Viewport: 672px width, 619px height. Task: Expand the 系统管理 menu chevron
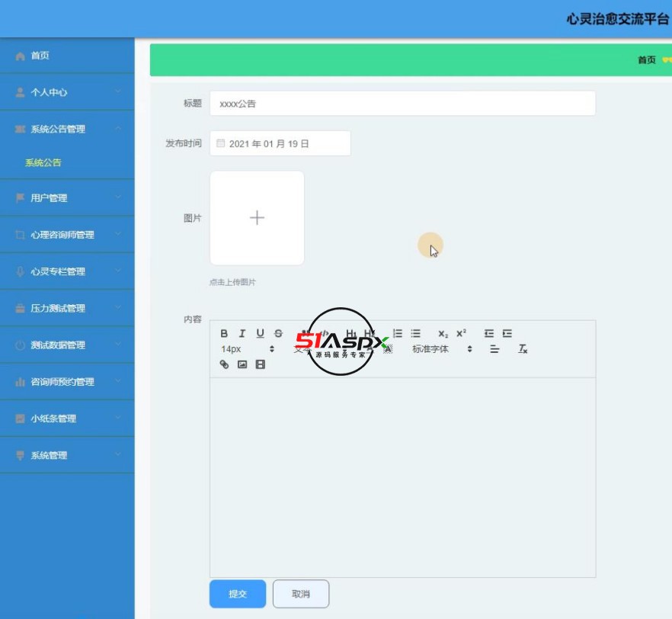(x=118, y=454)
